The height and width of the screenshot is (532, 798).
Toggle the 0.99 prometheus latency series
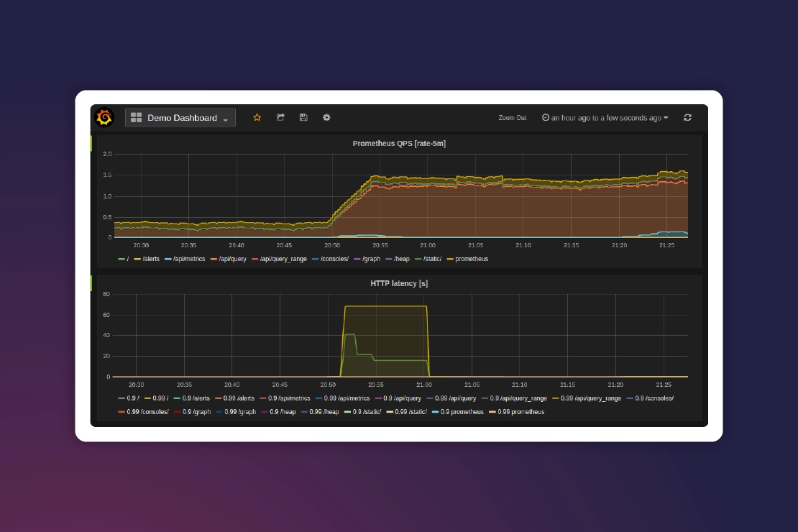517,413
